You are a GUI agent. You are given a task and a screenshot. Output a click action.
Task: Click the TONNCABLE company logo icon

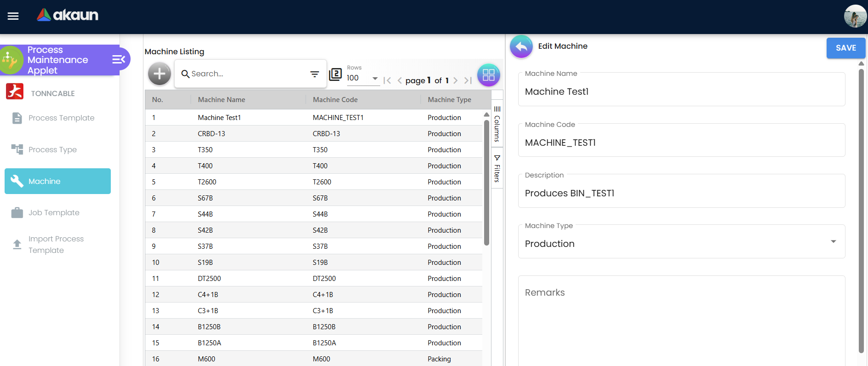15,91
